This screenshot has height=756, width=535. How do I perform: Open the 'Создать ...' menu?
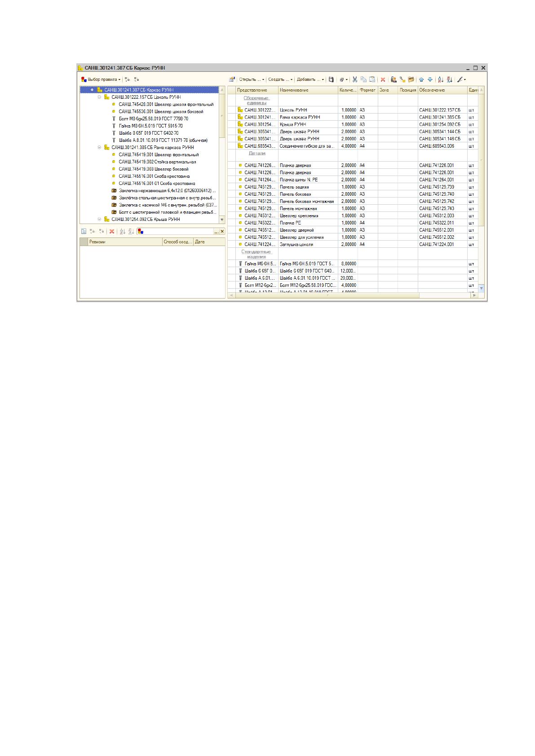coord(280,79)
